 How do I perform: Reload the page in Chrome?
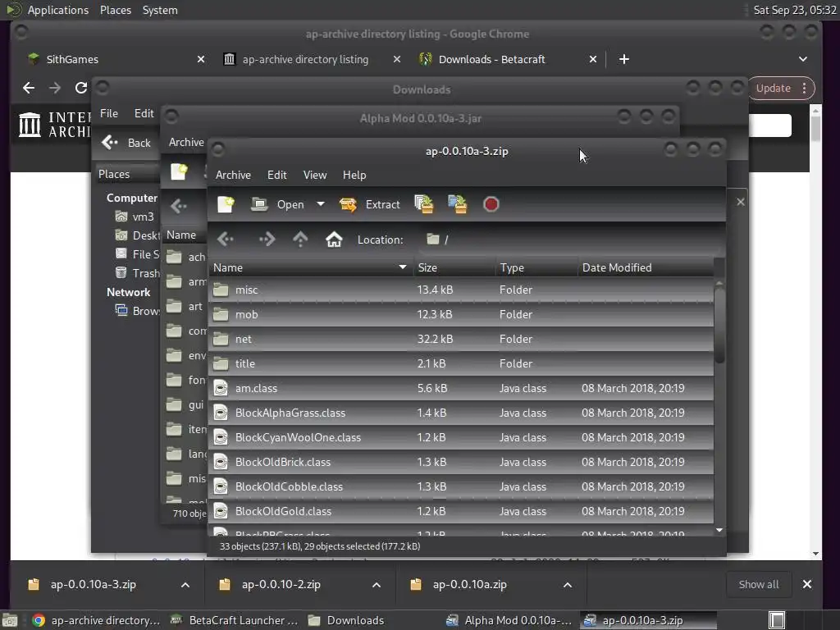(81, 88)
